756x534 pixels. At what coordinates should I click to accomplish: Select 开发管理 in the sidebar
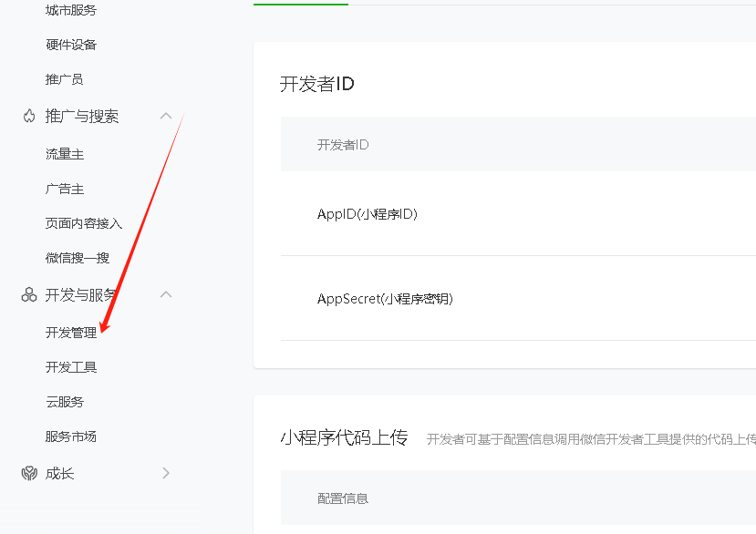[71, 333]
